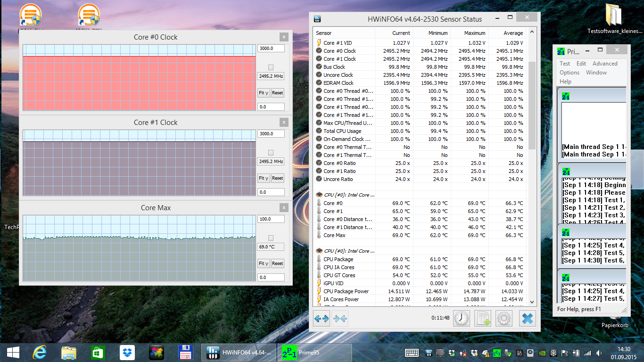
Task: Start logging with the sheet-plus icon
Action: [483, 319]
